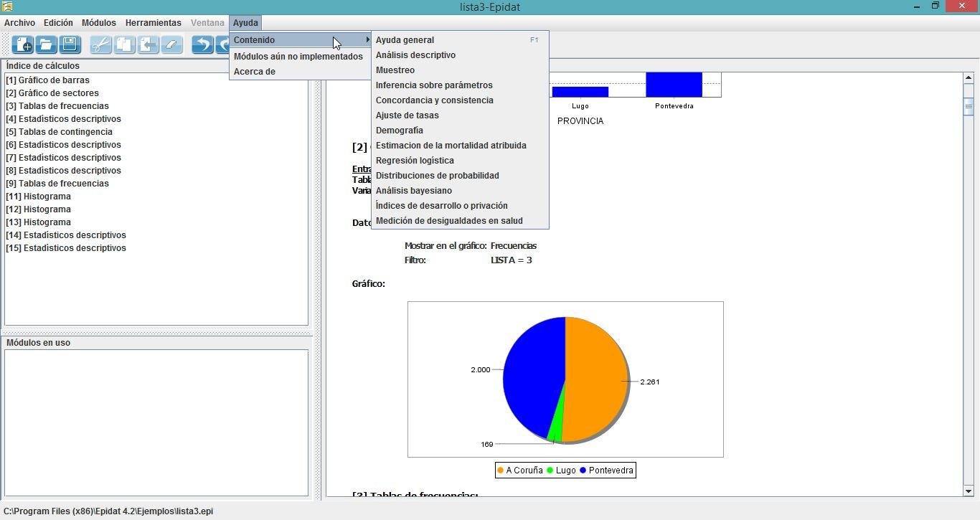Clear content using the eraser icon
The height and width of the screenshot is (520, 980).
pos(170,44)
